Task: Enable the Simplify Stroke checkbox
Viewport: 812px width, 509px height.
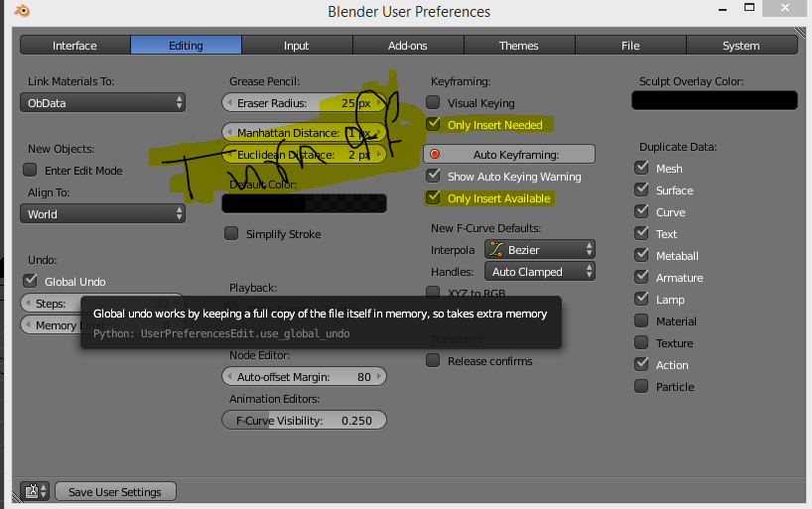Action: pos(231,233)
